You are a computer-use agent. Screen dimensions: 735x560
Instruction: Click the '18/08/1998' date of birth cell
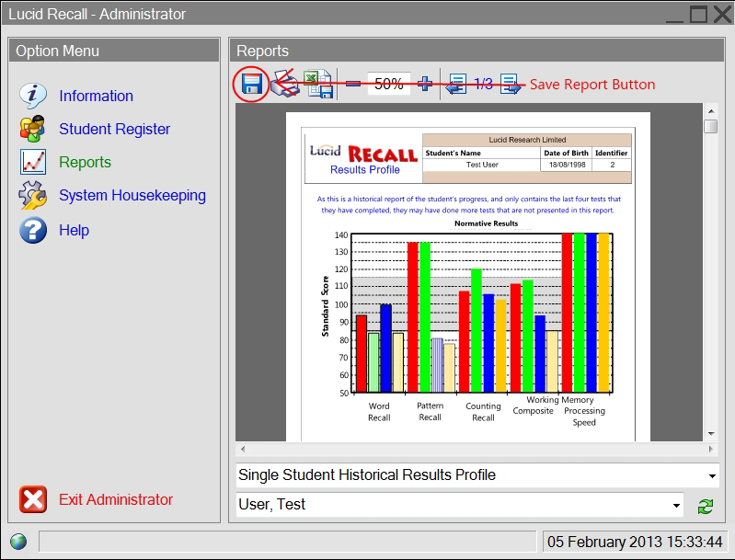click(567, 165)
